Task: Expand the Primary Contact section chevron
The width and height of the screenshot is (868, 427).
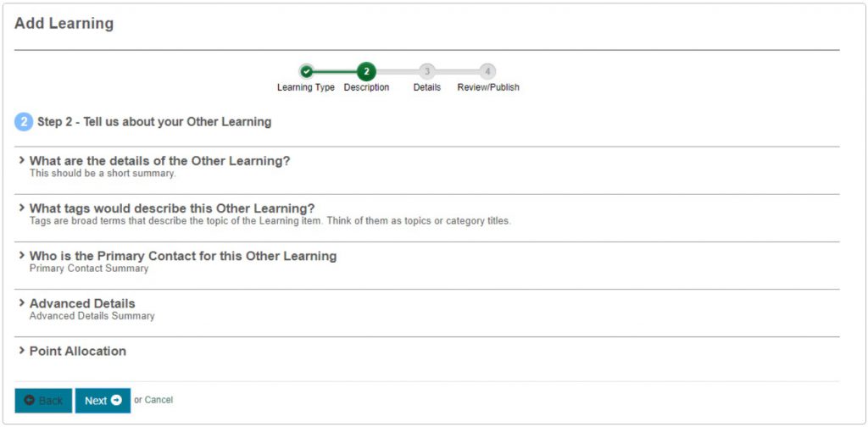Action: coord(22,255)
